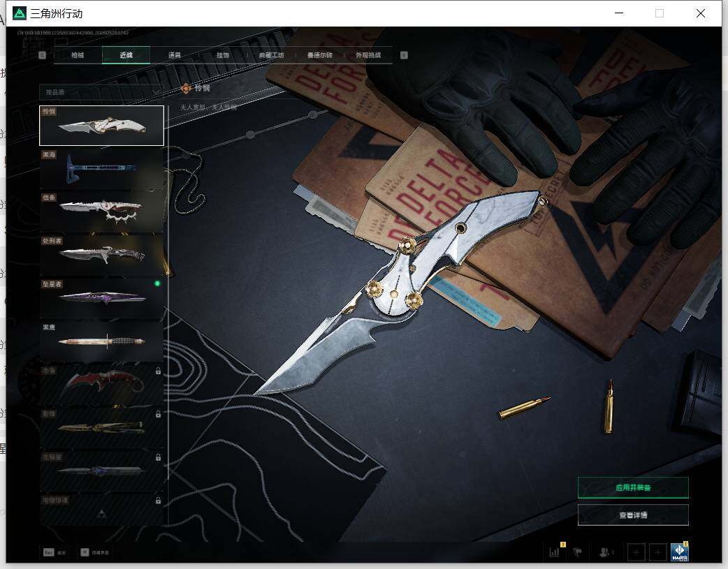Open the 挂饰 charms tab

click(223, 55)
